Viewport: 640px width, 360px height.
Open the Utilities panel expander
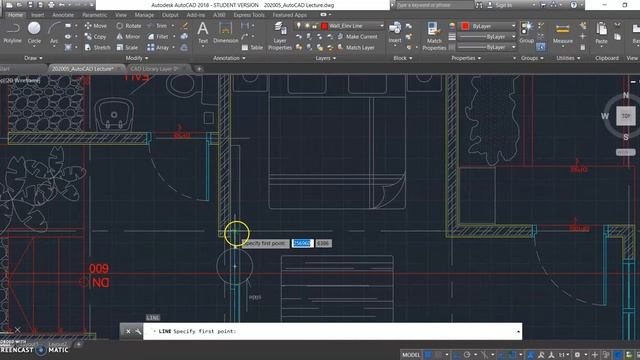point(568,58)
